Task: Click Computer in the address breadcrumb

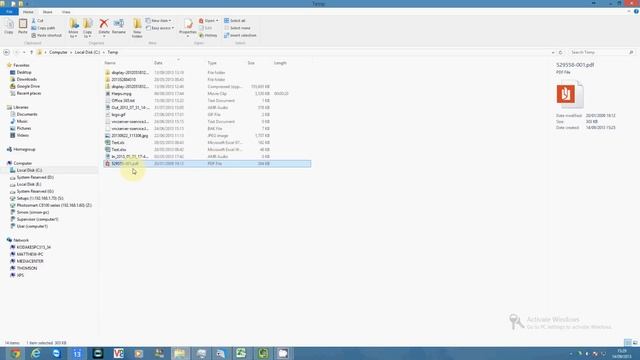Action: (x=58, y=52)
